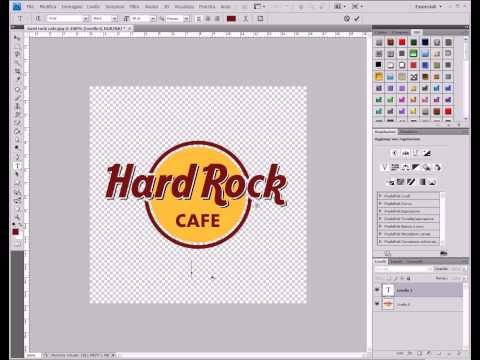Toggle the Character and Paragraph panel

coord(260,19)
